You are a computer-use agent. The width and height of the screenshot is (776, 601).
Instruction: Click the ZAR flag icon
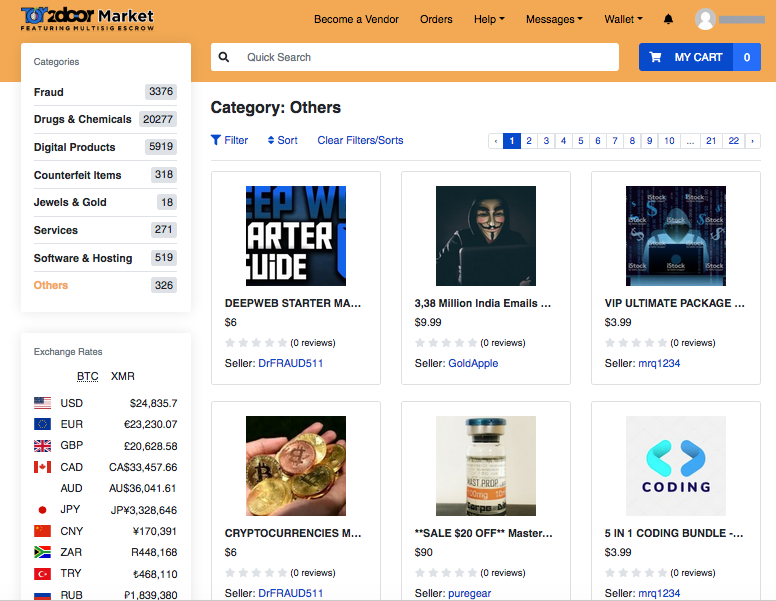pyautogui.click(x=43, y=552)
